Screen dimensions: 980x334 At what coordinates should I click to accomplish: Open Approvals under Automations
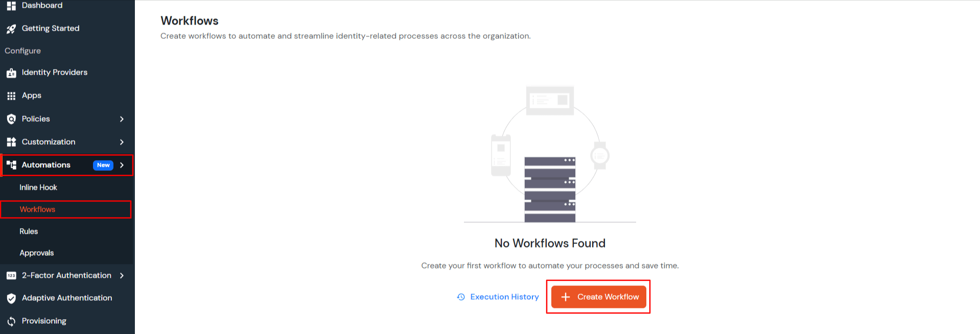(37, 253)
